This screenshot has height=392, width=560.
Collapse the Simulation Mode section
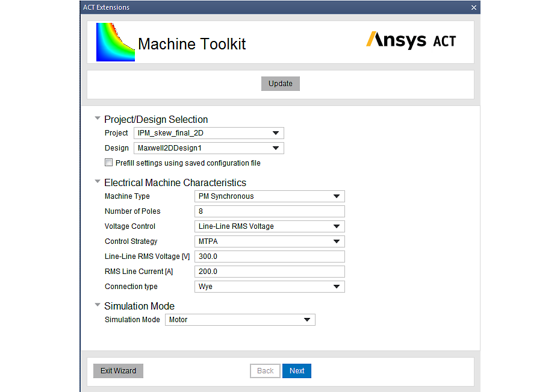[98, 305]
